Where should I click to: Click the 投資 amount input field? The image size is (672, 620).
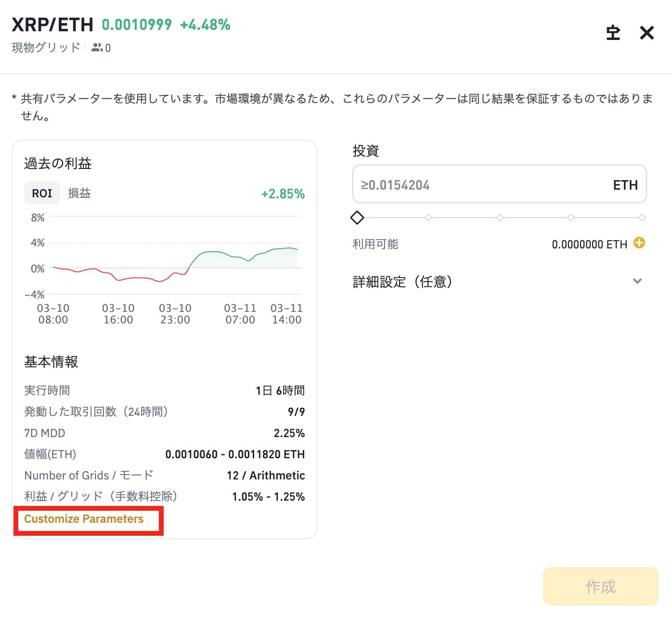coord(481,185)
